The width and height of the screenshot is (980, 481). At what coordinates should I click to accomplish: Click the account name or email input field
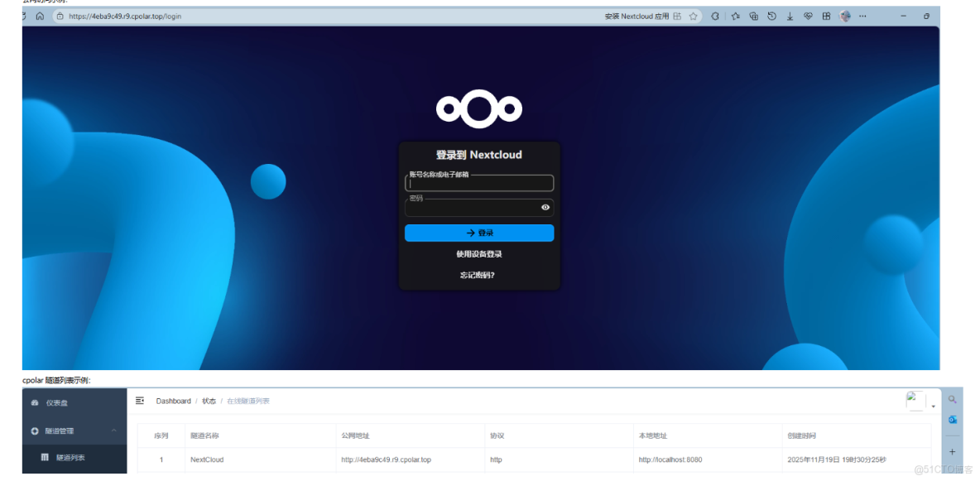click(478, 183)
